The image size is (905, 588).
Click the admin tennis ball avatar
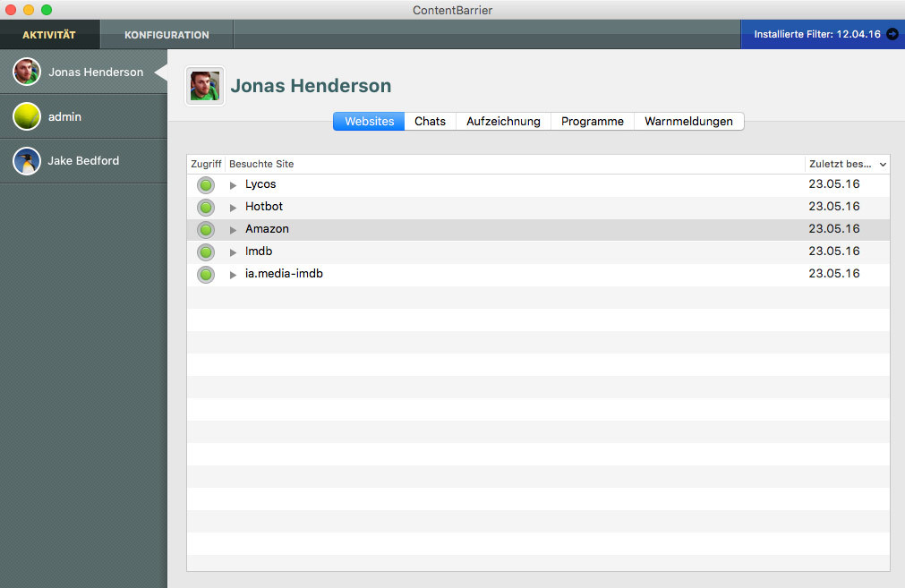click(x=27, y=116)
